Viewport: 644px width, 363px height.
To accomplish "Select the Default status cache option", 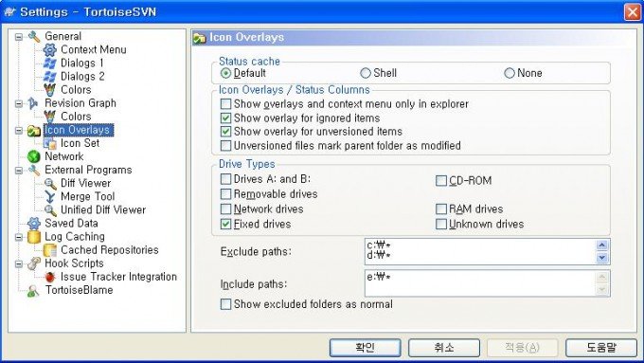I will 225,73.
